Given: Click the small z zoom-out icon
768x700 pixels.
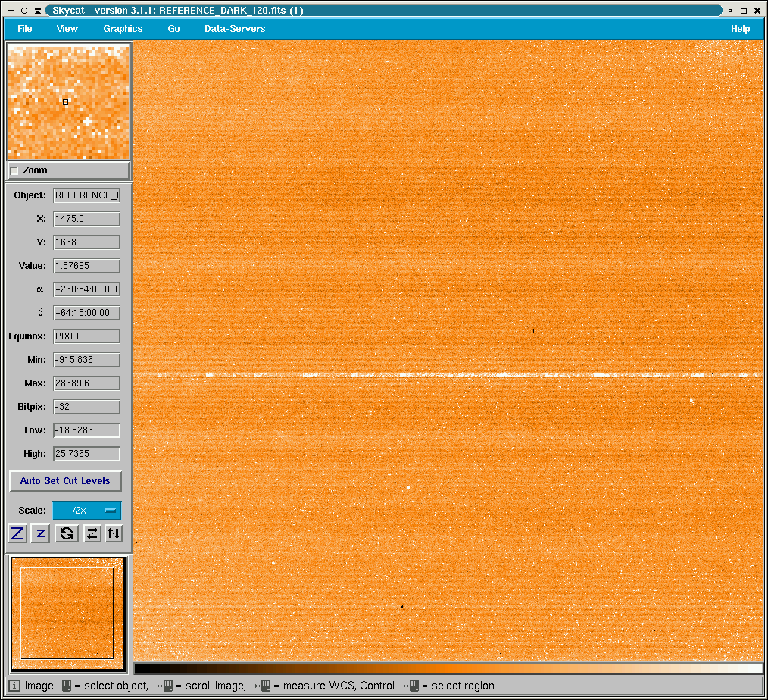Looking at the screenshot, I should pyautogui.click(x=41, y=533).
